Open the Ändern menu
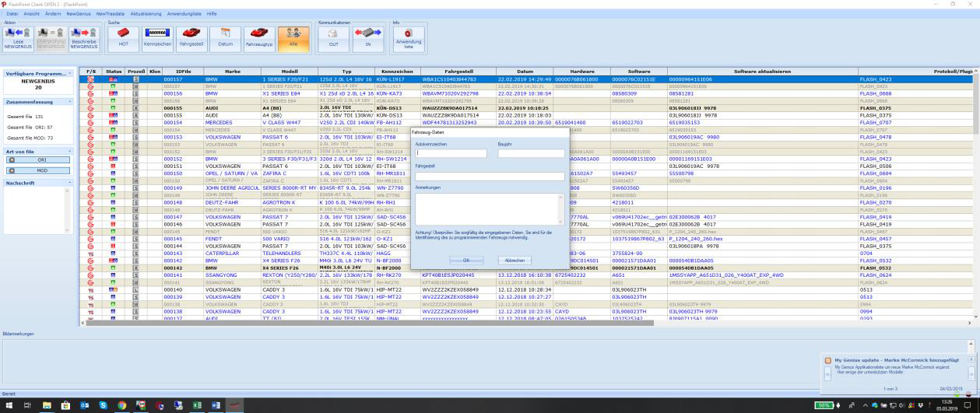This screenshot has width=980, height=413. coord(53,14)
